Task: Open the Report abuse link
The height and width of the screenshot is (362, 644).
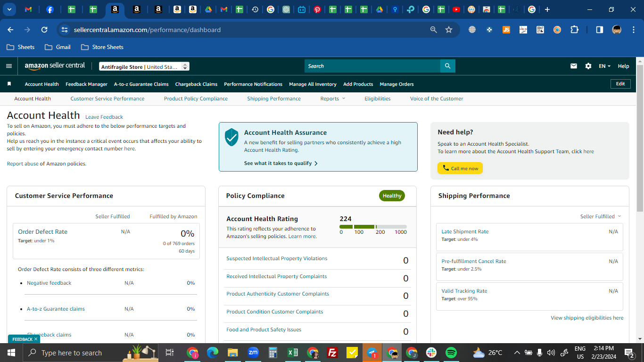Action: click(23, 164)
